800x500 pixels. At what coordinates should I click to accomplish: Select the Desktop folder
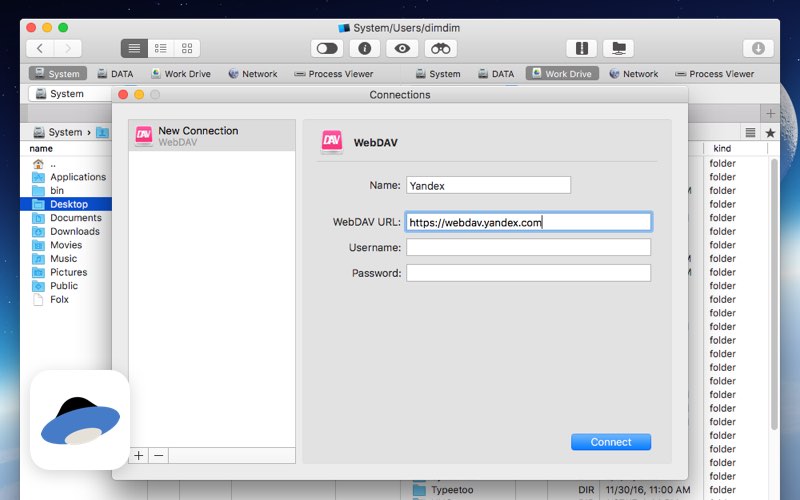66,204
